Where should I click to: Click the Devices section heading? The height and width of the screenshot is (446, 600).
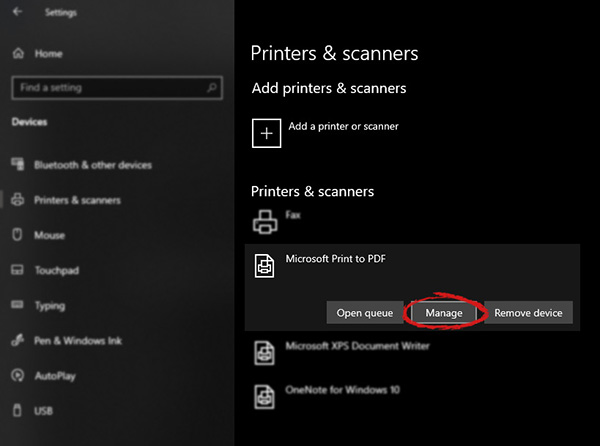29,122
